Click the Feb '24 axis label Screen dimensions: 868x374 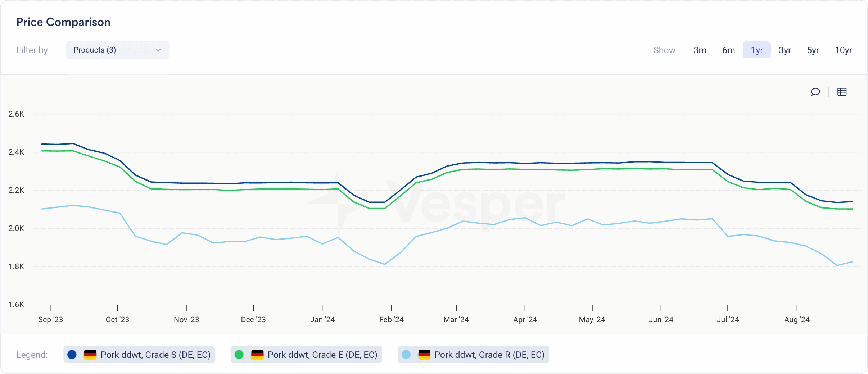[x=391, y=319]
